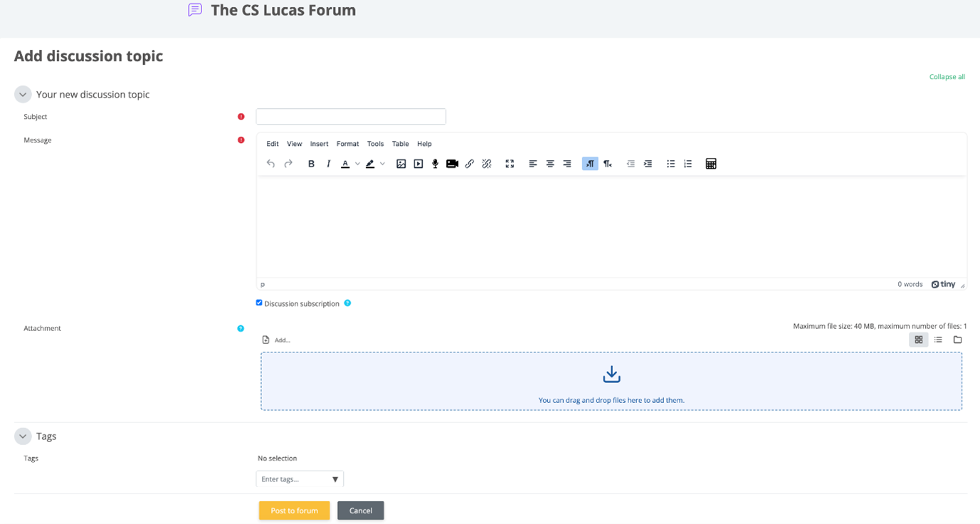Remove link with the unlink icon
The image size is (980, 524).
[487, 164]
